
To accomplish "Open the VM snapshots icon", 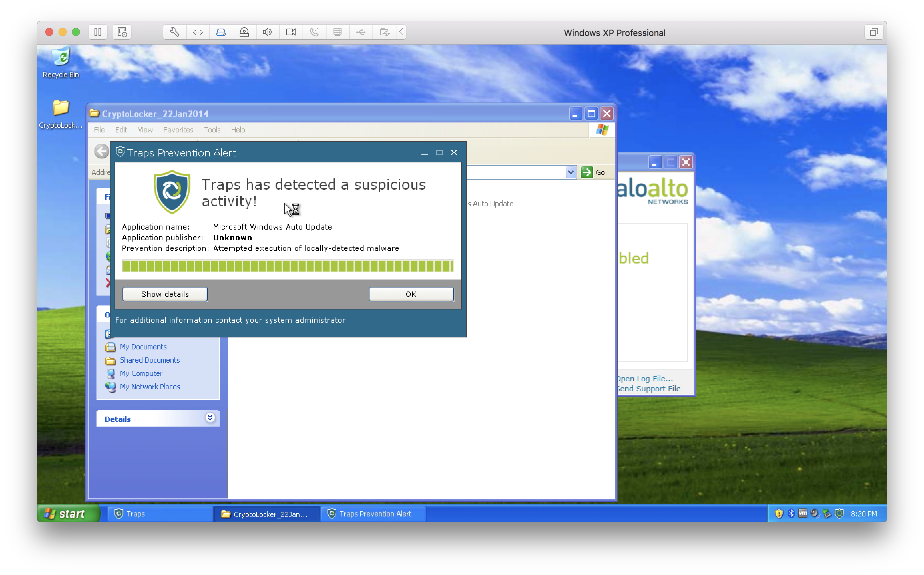I will [122, 32].
